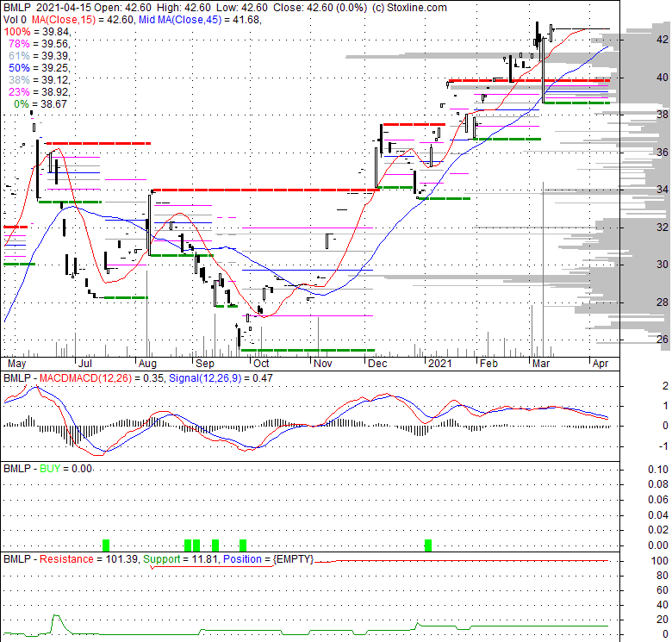The width and height of the screenshot is (672, 642).
Task: Click the green buy signal bar near Oct
Action: (243, 545)
